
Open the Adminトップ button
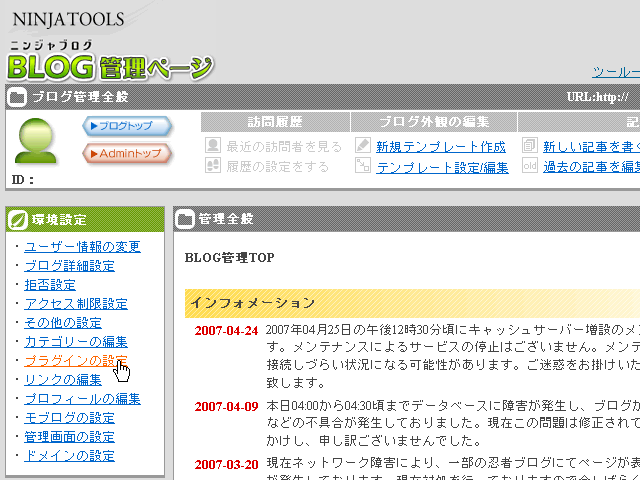(127, 153)
